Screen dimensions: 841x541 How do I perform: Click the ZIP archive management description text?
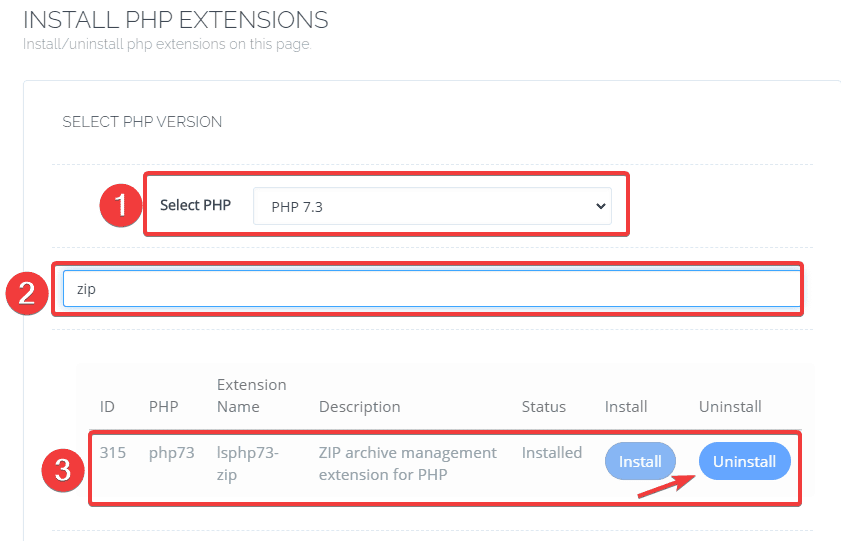click(407, 463)
